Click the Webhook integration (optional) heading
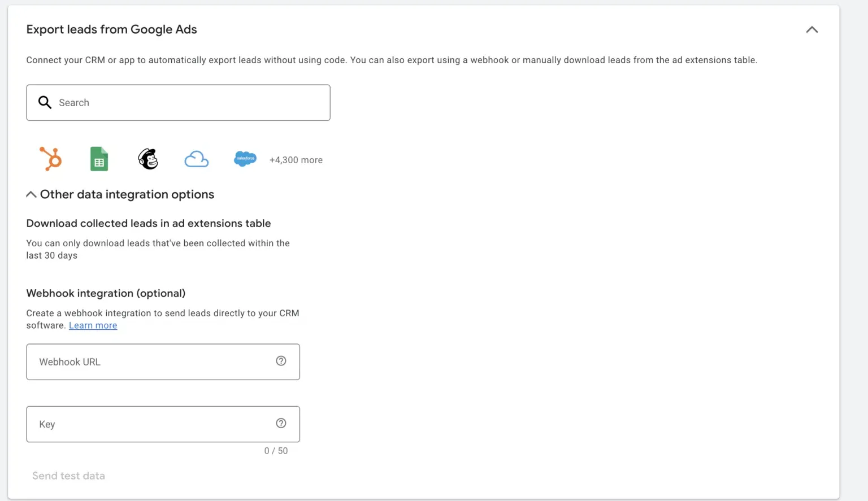This screenshot has width=868, height=501. (x=106, y=293)
